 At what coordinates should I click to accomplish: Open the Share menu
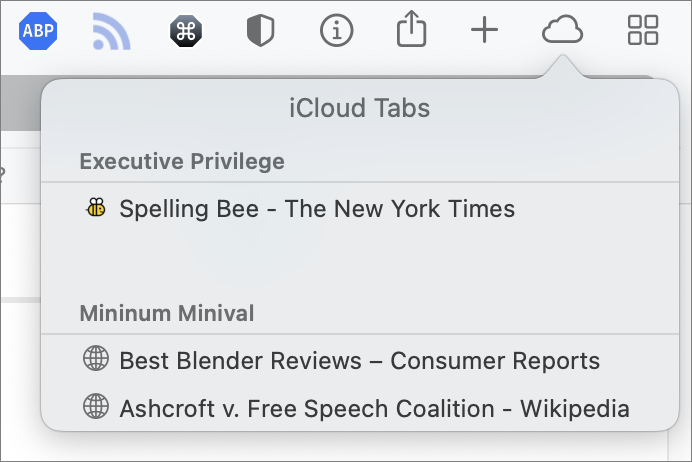click(411, 29)
